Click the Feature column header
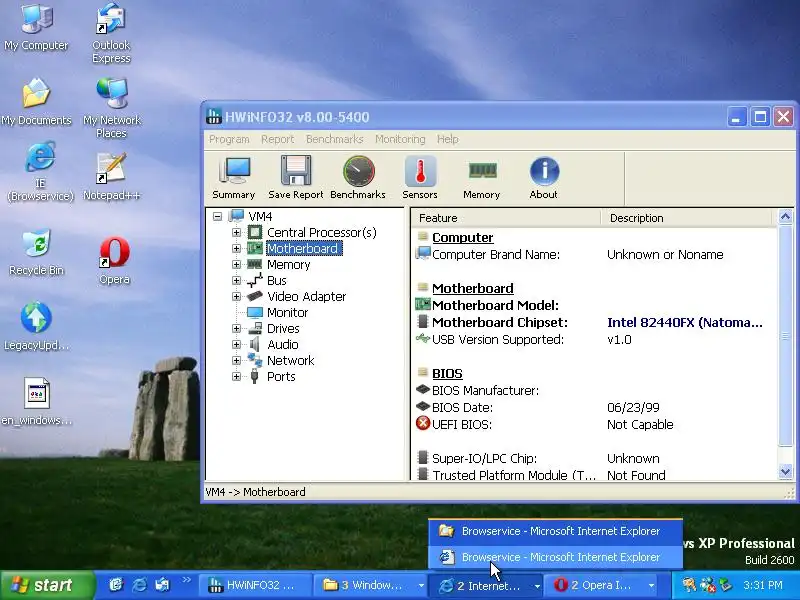800x600 pixels. click(x=505, y=218)
